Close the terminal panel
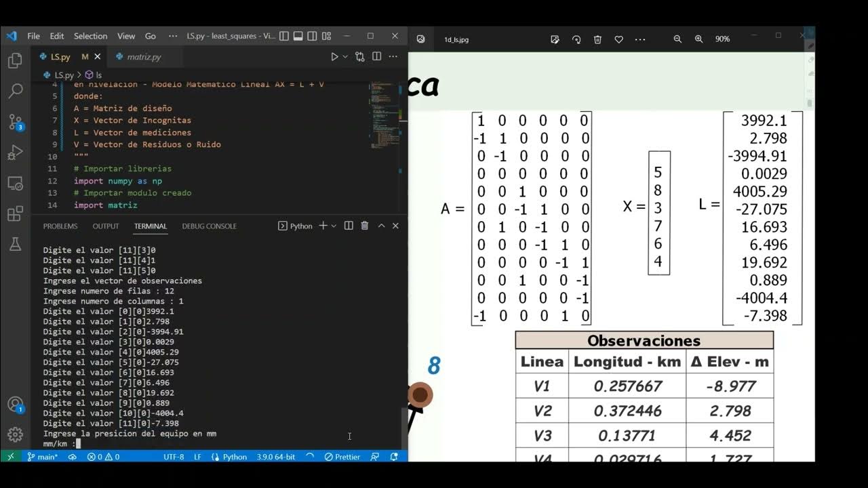Screen dimensions: 868x488 coord(395,226)
